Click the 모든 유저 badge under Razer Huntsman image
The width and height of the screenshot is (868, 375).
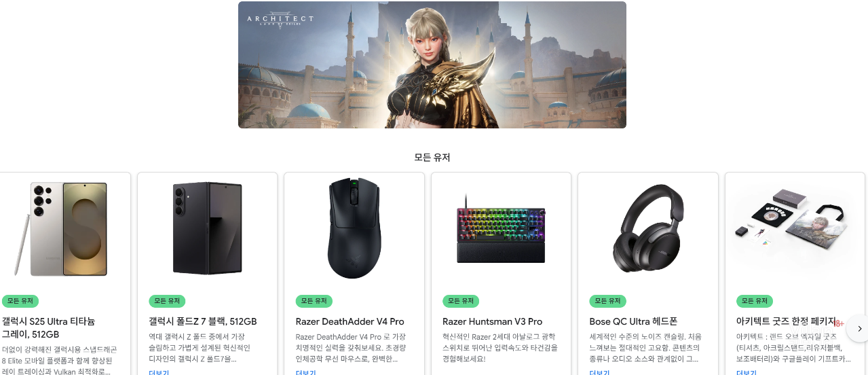[x=461, y=301]
